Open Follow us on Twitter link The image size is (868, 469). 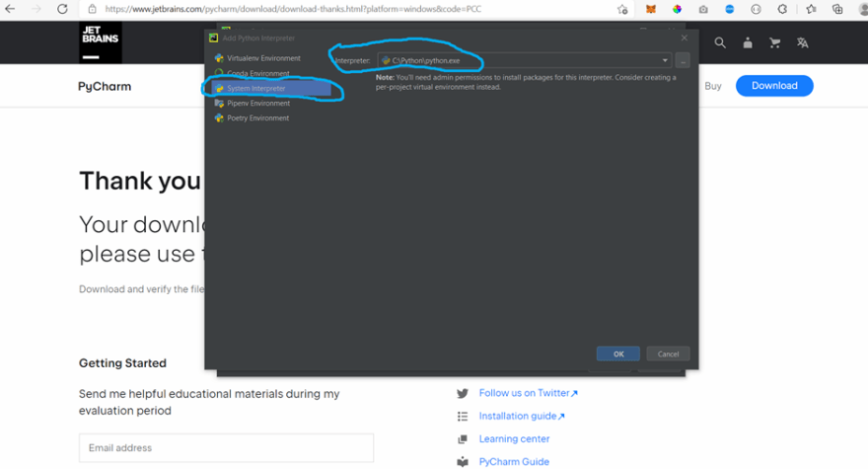528,393
